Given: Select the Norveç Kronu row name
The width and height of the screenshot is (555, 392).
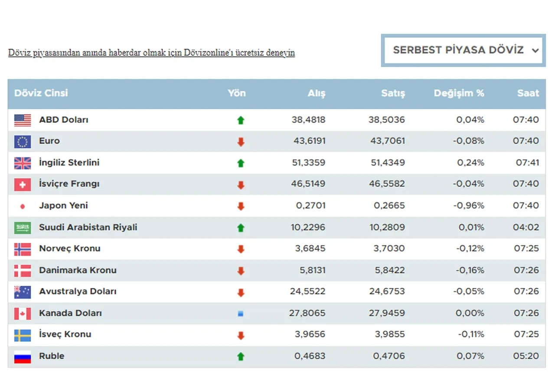Looking at the screenshot, I should point(69,248).
